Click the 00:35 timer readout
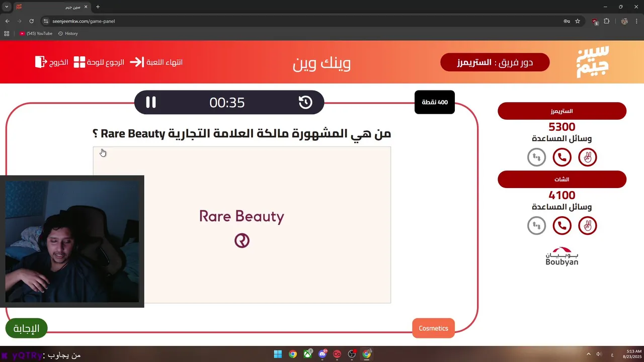 point(227,103)
